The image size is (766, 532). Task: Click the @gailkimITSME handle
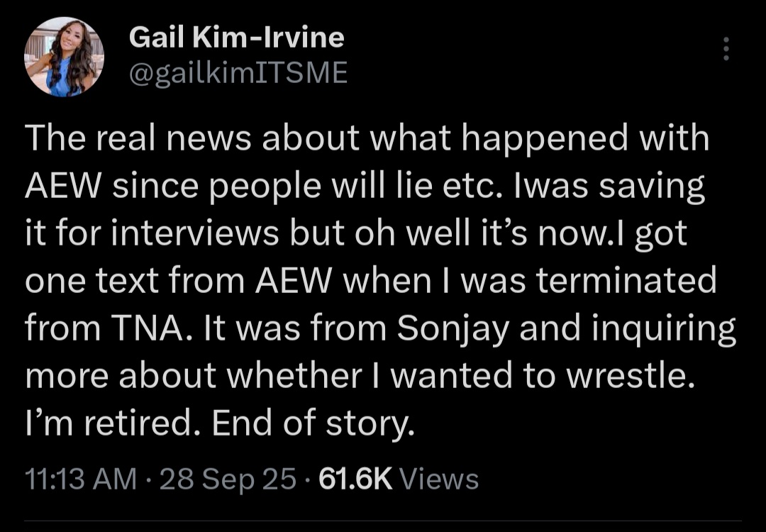[x=238, y=72]
